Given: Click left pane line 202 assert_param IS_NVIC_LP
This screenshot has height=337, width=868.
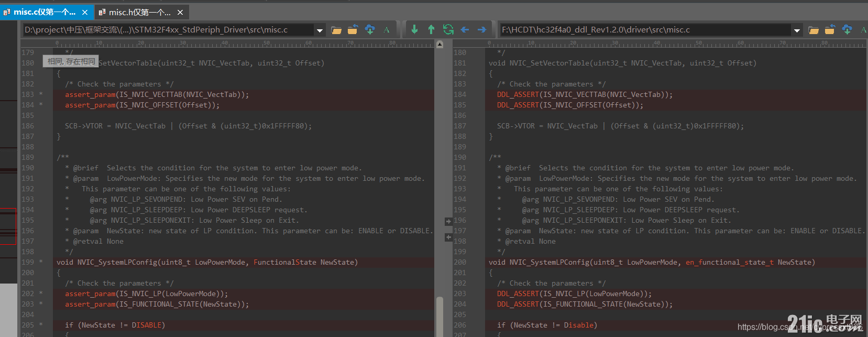Looking at the screenshot, I should (147, 293).
